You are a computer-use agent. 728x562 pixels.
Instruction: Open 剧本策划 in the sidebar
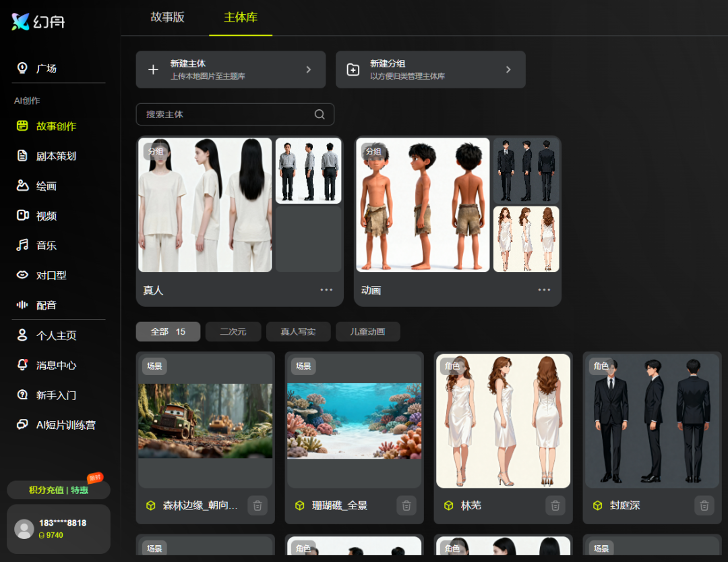55,156
